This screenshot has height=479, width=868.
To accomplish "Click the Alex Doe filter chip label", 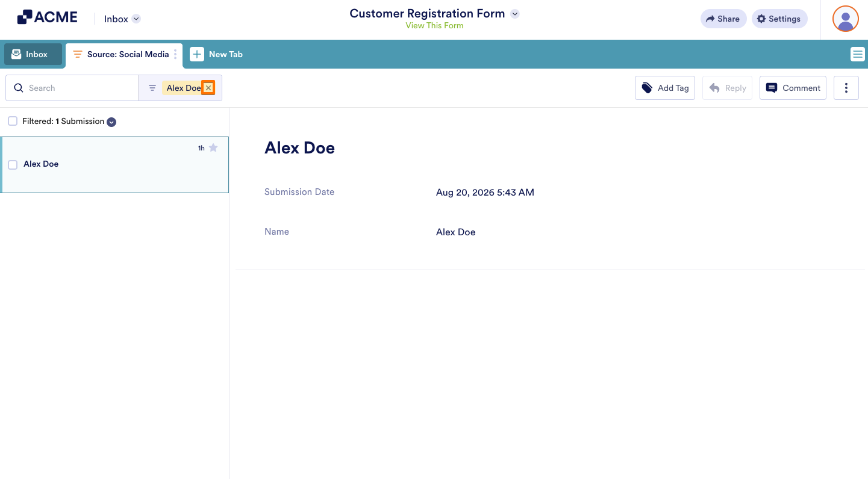I will (x=184, y=88).
